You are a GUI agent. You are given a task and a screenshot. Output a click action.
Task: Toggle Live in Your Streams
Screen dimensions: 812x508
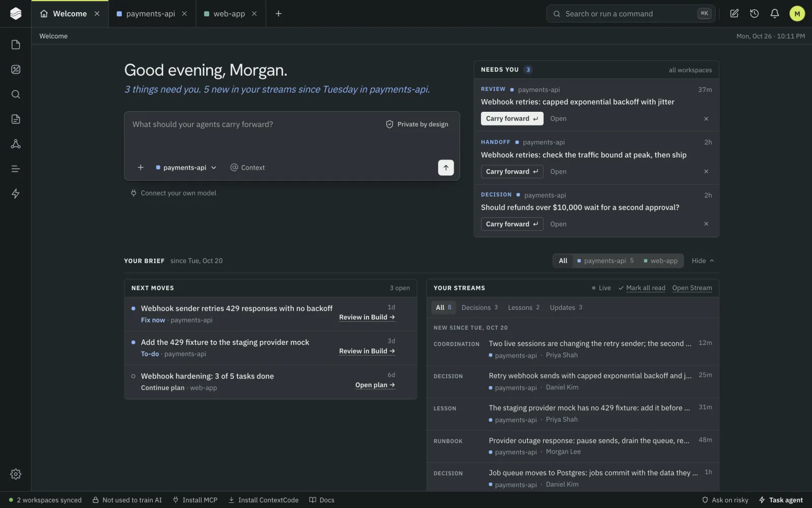click(x=601, y=288)
